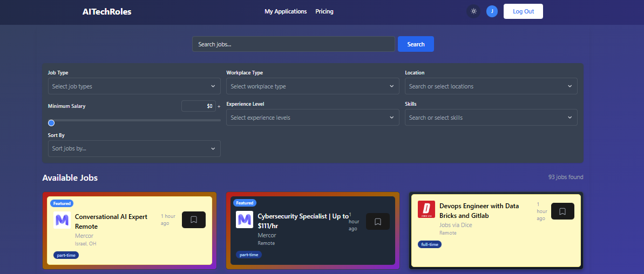Viewport: 644px width, 274px height.
Task: Open the Sort By dropdown
Action: click(x=134, y=149)
